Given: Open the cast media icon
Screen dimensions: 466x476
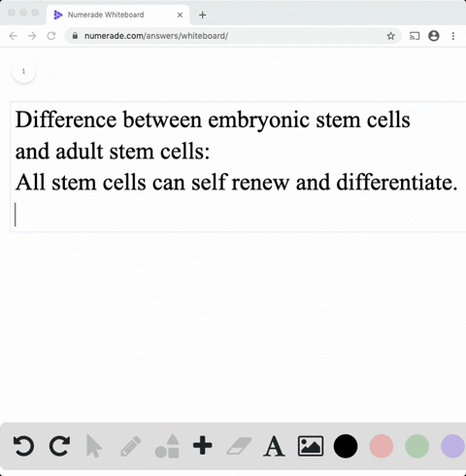Looking at the screenshot, I should tap(415, 36).
